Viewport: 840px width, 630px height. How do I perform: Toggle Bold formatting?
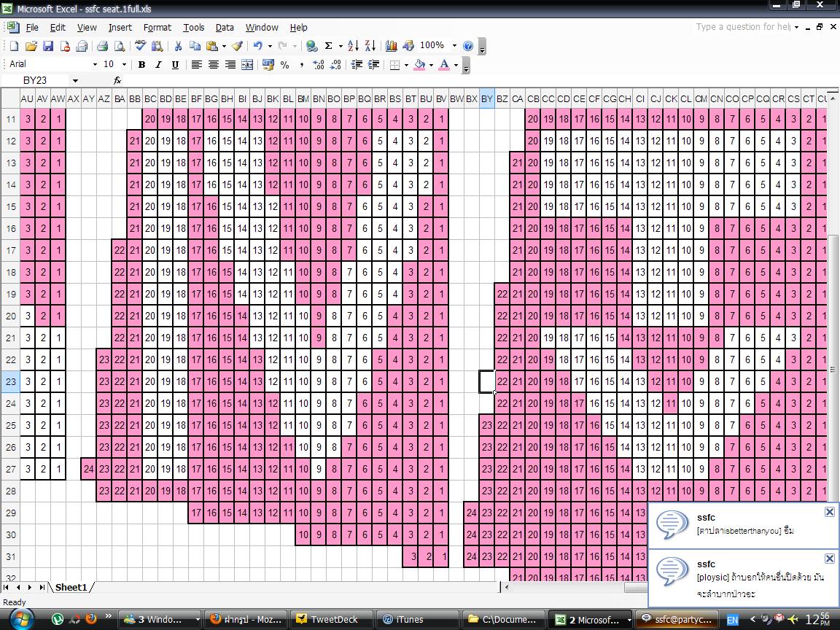click(141, 65)
